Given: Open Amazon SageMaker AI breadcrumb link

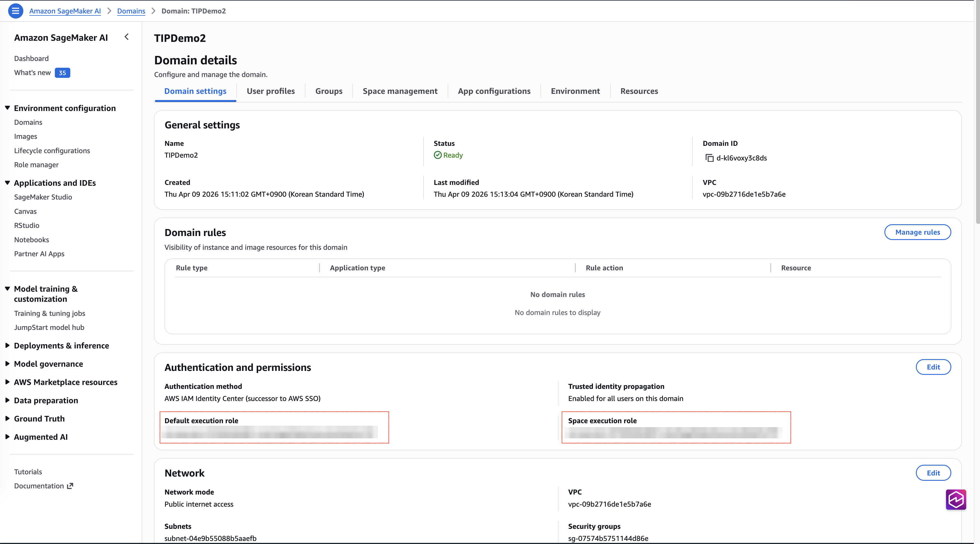Looking at the screenshot, I should [x=65, y=11].
